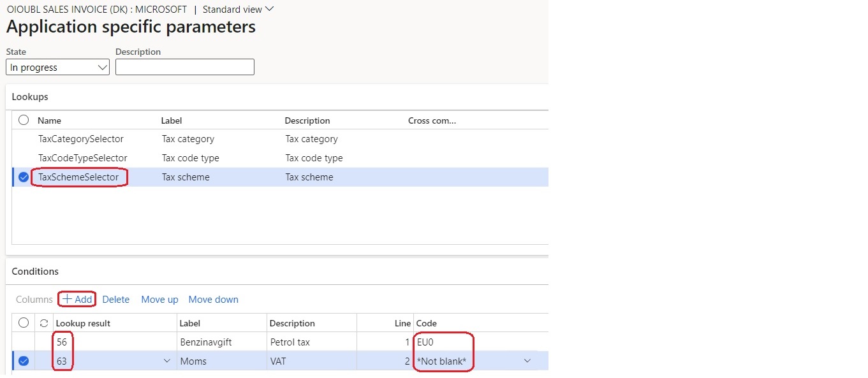Deselect the Moms condition row checkmark
The image size is (868, 378).
coord(23,360)
